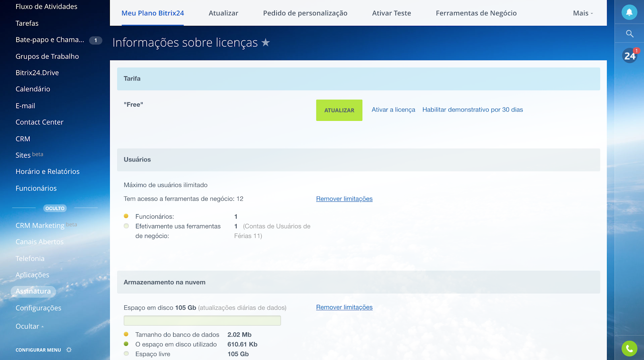The image size is (644, 360).
Task: Open E-mail from sidebar
Action: (25, 106)
